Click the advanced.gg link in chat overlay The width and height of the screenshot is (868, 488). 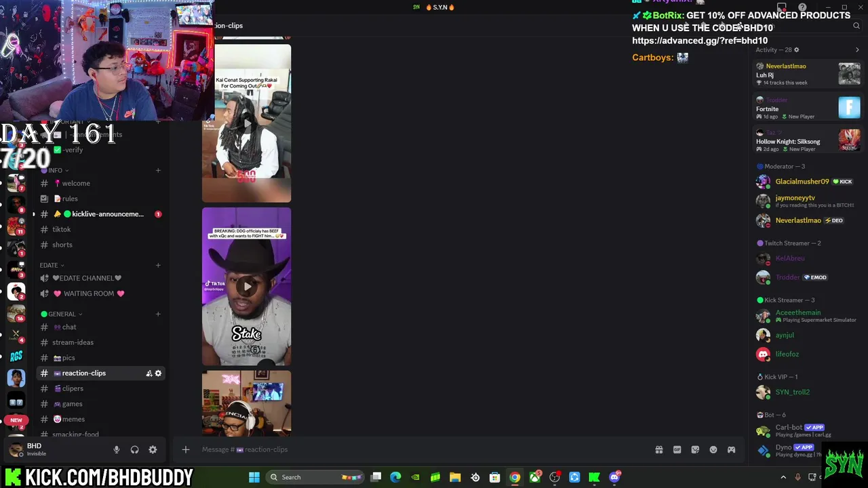pyautogui.click(x=700, y=41)
